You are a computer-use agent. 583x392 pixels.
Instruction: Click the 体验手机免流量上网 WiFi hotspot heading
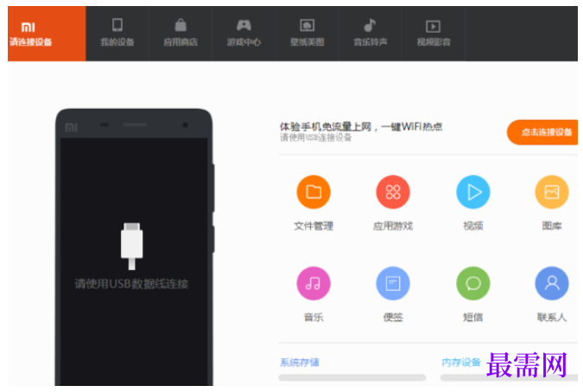(361, 127)
